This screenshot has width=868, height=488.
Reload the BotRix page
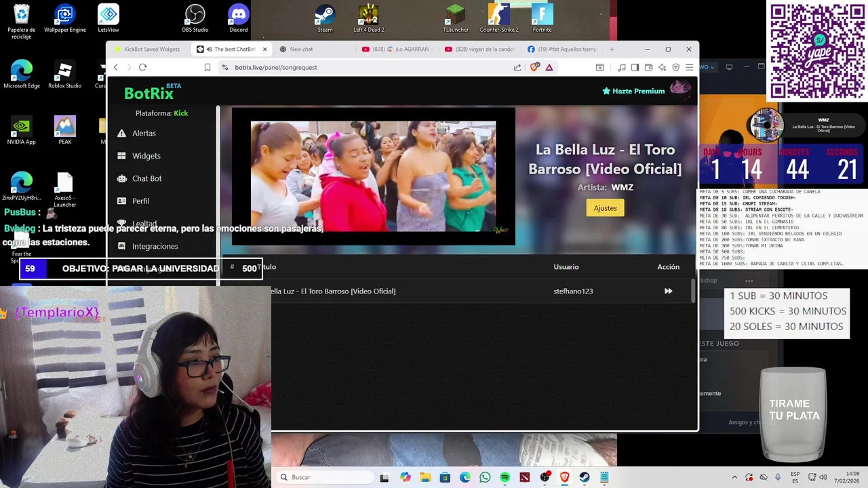142,67
